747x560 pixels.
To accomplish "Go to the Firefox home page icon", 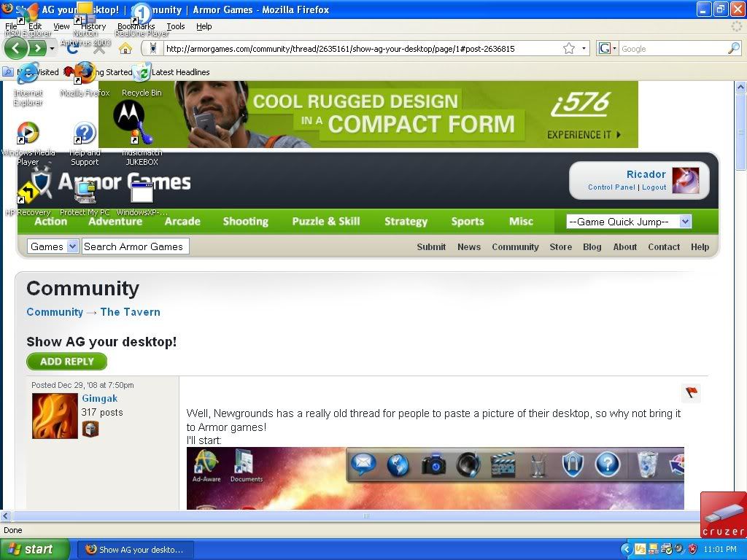I will pyautogui.click(x=125, y=48).
